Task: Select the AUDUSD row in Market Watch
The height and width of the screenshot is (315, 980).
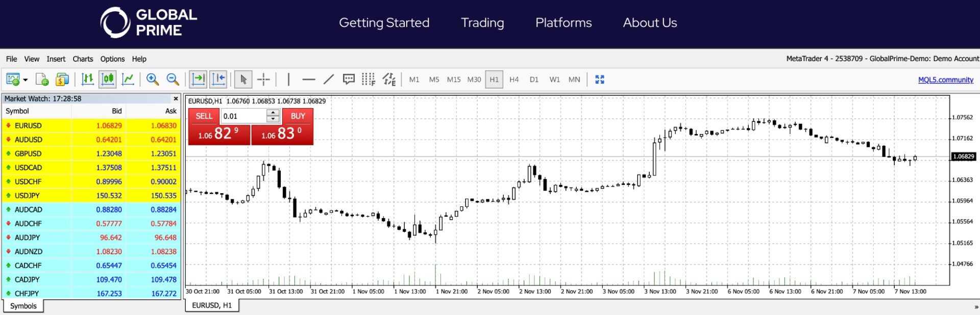Action: click(91, 140)
